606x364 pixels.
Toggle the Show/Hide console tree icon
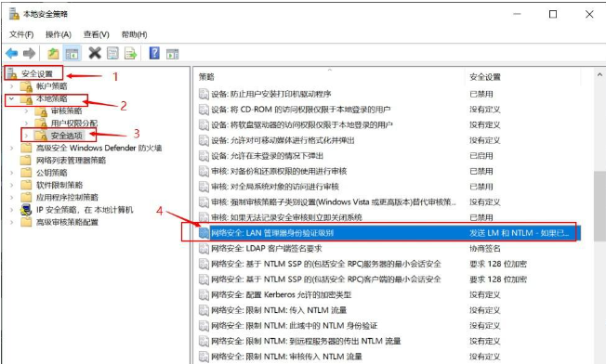point(72,53)
